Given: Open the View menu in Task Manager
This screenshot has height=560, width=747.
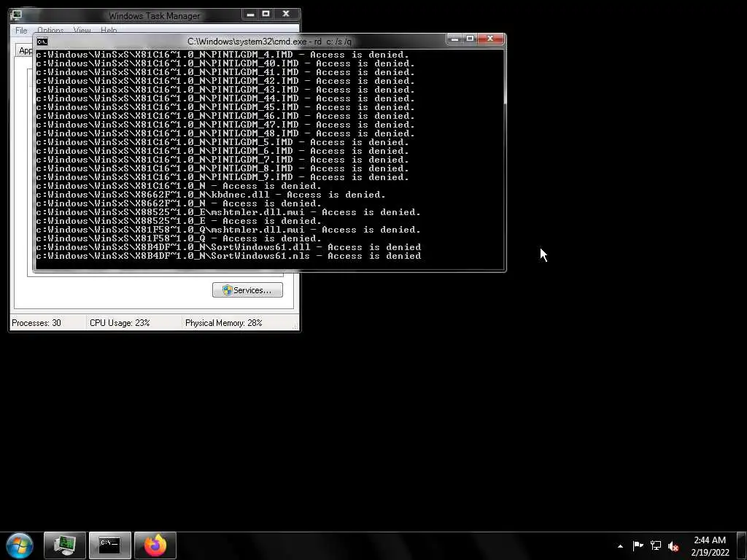Looking at the screenshot, I should pos(82,31).
